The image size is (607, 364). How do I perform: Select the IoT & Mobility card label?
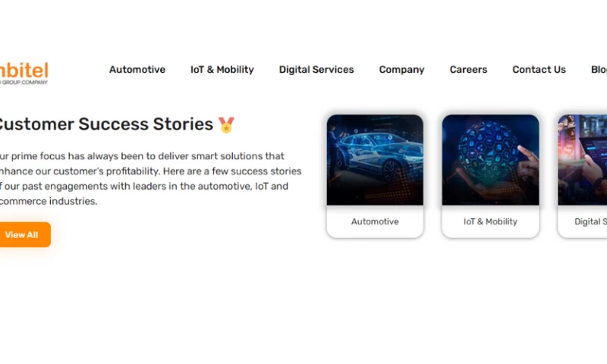coord(490,222)
